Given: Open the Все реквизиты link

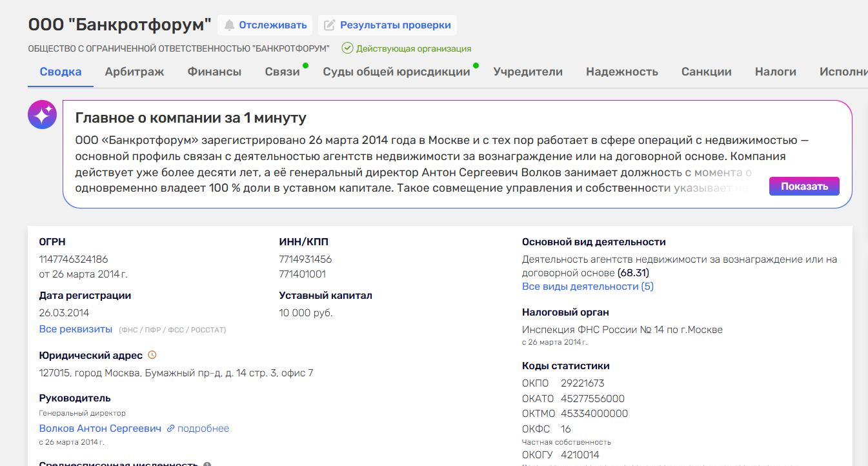Looking at the screenshot, I should coord(76,329).
